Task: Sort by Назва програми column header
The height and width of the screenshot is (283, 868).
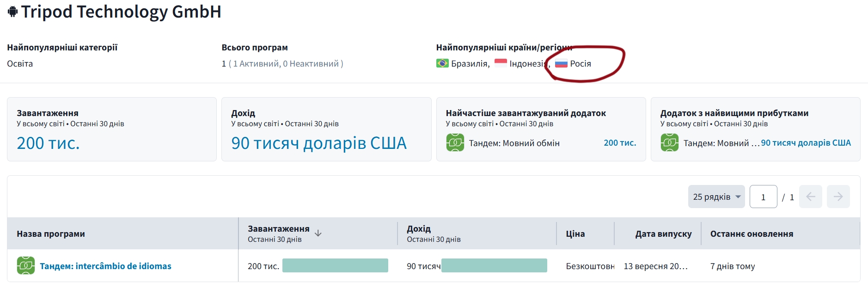Action: coord(51,234)
